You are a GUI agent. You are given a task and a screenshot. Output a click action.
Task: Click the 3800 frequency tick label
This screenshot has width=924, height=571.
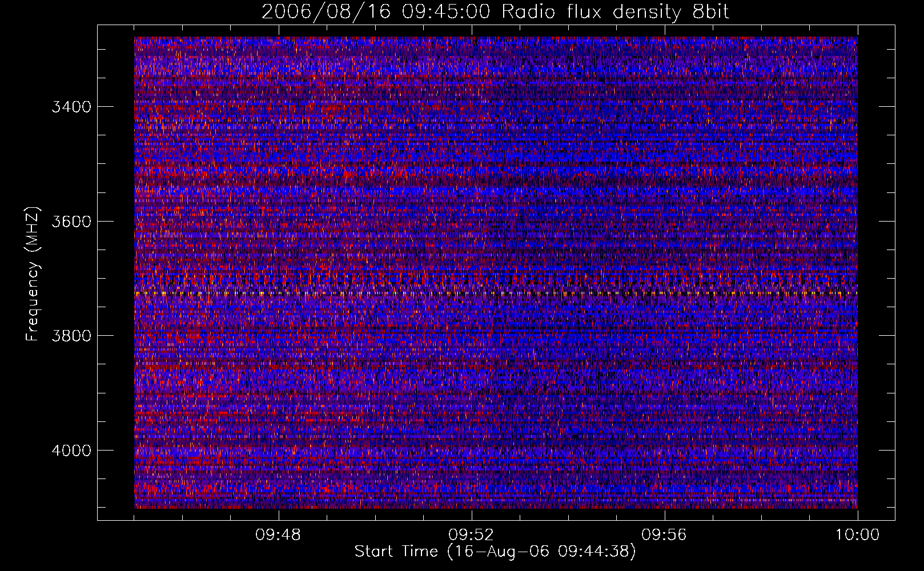coord(71,336)
